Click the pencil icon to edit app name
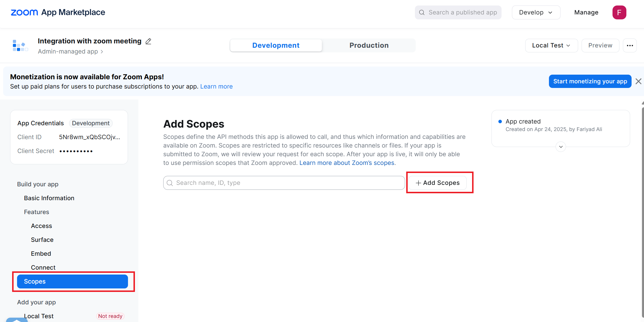Viewport: 644px width, 322px height. point(148,41)
